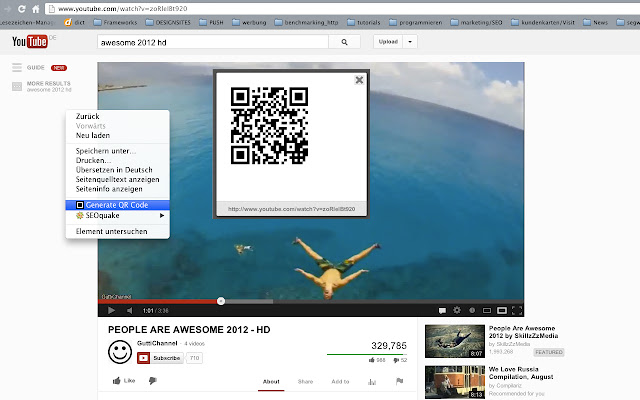The width and height of the screenshot is (640, 400).
Task: Open video statistics chart icon
Action: (x=373, y=381)
